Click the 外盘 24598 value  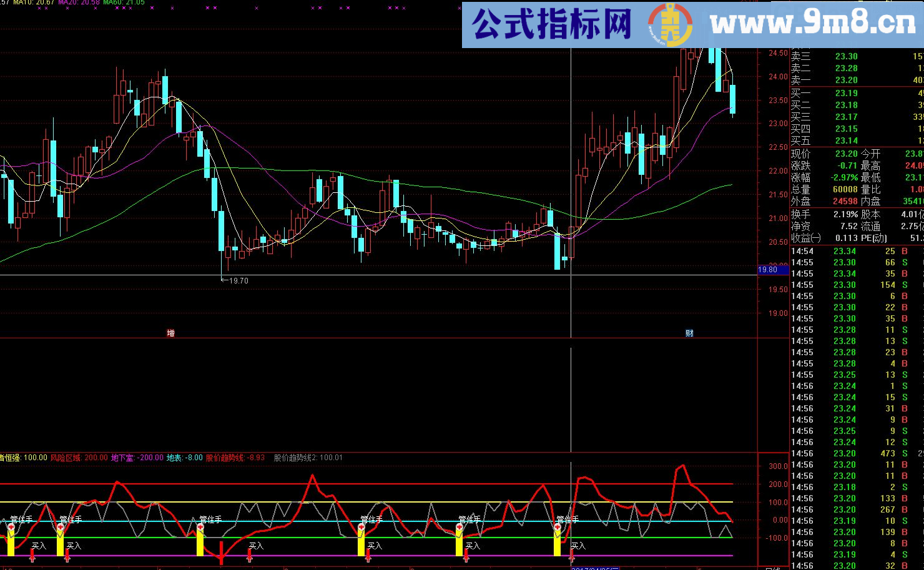845,201
